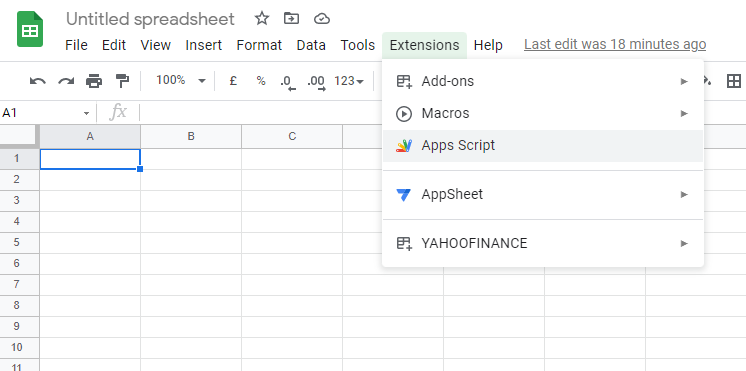
Task: Select cell B3
Action: point(191,201)
